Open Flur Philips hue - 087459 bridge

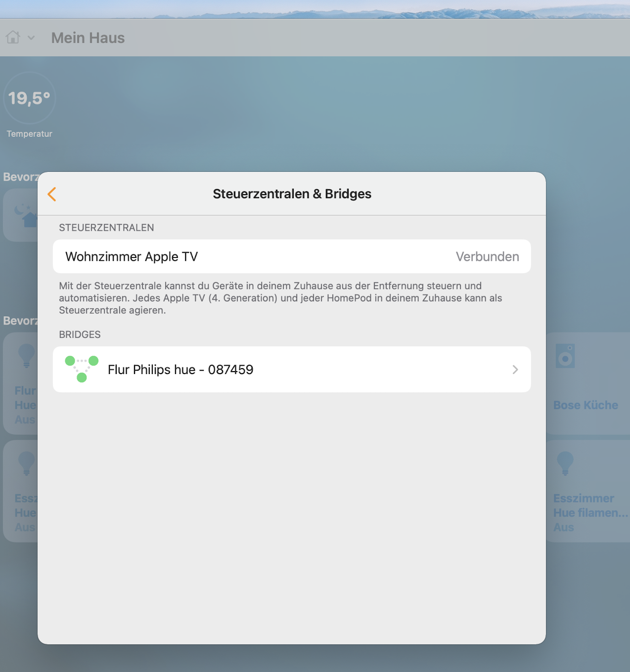click(292, 370)
